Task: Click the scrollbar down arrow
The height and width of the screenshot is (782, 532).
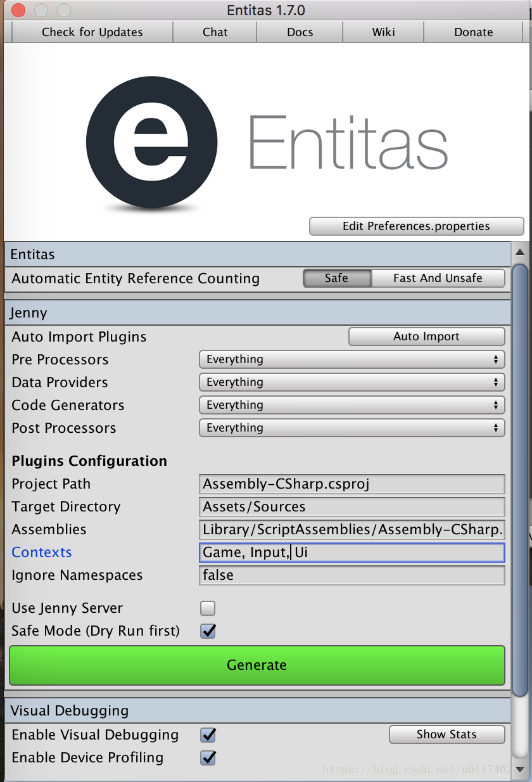Action: [520, 770]
